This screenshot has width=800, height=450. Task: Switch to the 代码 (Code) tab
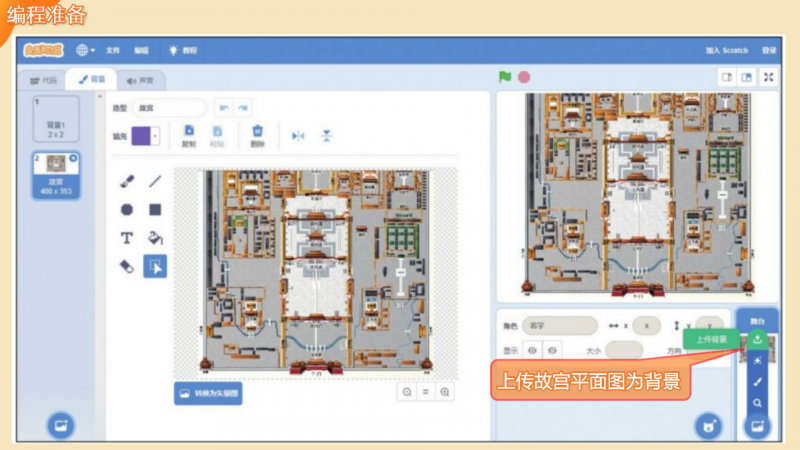tap(43, 80)
